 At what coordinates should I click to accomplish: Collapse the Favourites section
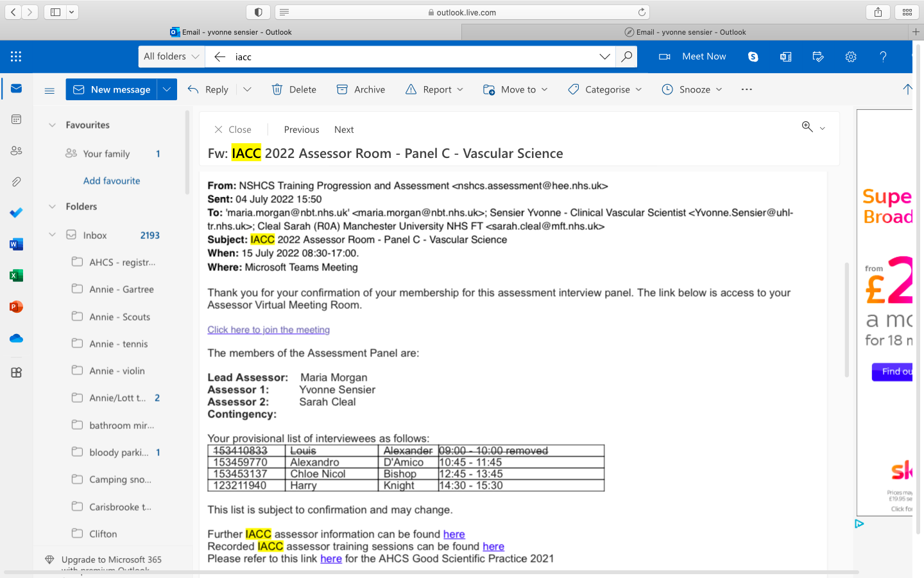(x=53, y=125)
